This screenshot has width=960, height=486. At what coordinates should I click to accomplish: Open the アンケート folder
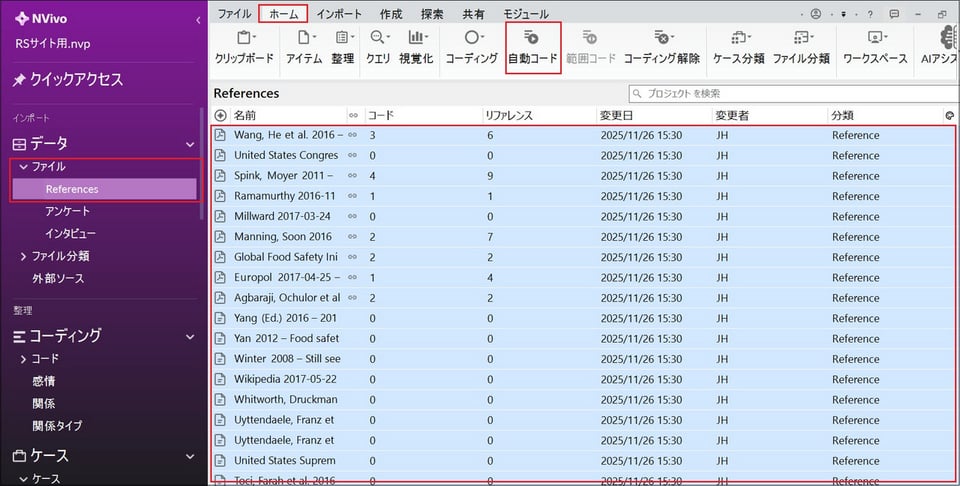pyautogui.click(x=67, y=211)
